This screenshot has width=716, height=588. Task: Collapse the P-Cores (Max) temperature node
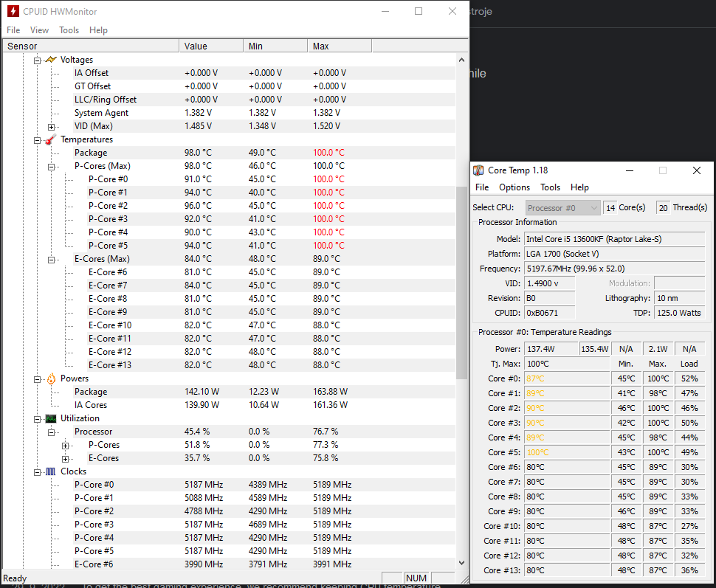click(x=52, y=166)
